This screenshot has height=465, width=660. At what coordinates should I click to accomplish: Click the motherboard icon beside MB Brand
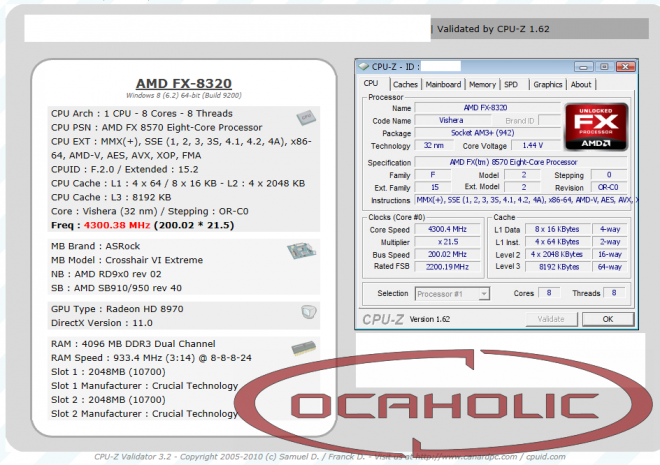pos(301,251)
